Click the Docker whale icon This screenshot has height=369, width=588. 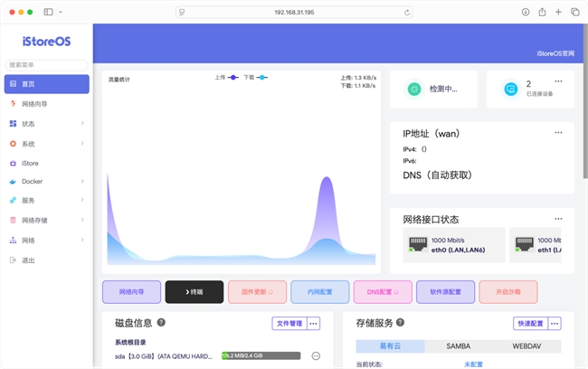[x=14, y=182]
